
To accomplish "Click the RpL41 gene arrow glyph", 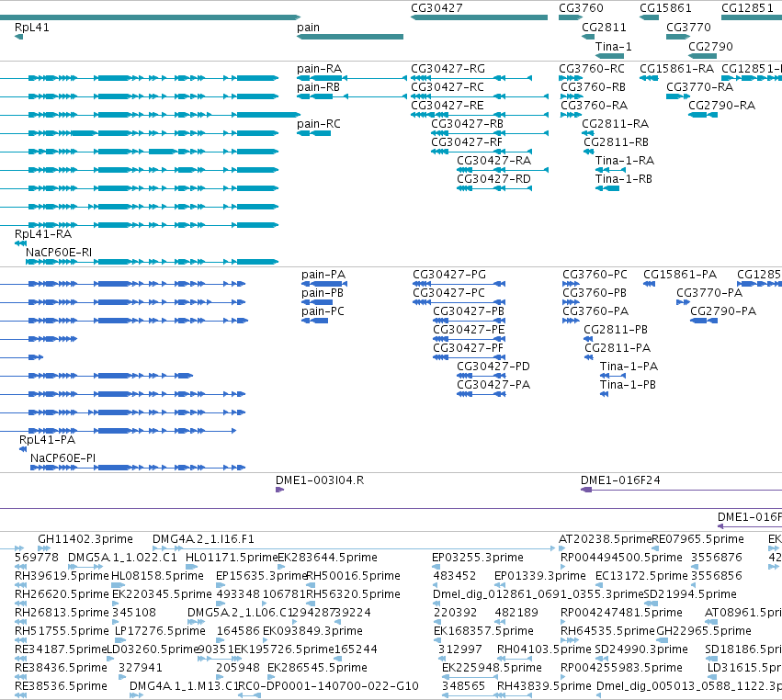I will [x=19, y=37].
